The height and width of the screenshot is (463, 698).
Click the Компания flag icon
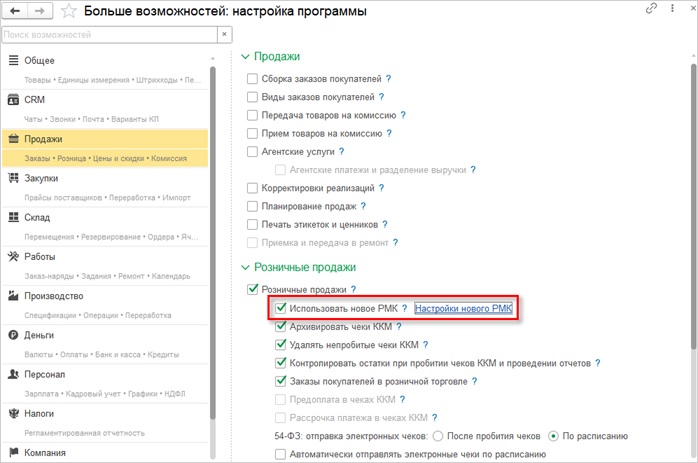tap(14, 452)
